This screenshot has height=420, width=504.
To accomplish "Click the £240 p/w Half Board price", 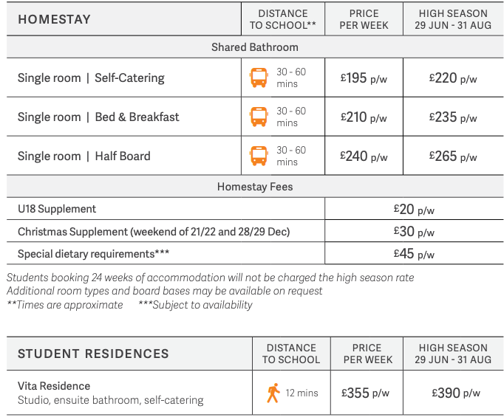I will click(364, 156).
